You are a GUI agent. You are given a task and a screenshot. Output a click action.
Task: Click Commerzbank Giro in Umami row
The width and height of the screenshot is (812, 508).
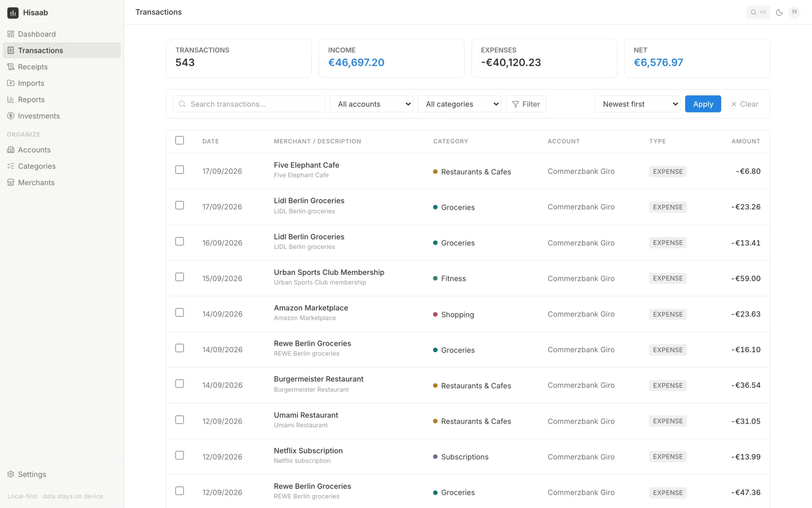(x=581, y=421)
